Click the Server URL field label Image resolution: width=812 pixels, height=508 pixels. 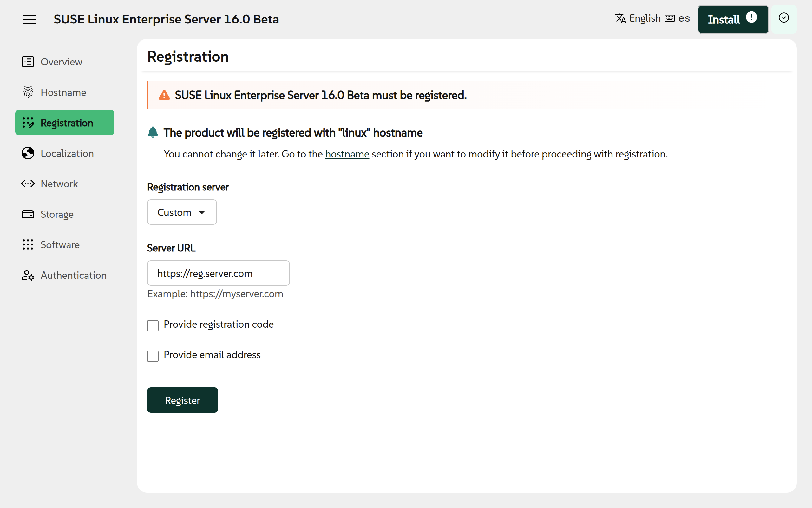(x=171, y=248)
